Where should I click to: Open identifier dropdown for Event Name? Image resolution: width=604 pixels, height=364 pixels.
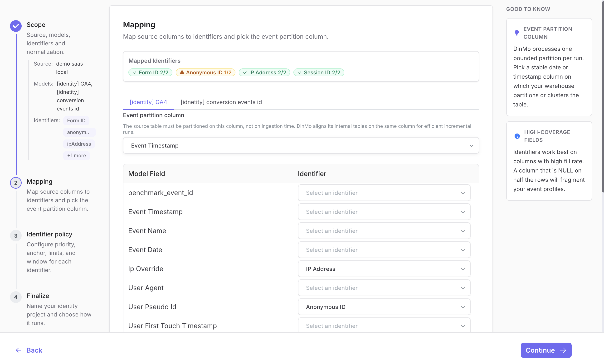click(384, 231)
